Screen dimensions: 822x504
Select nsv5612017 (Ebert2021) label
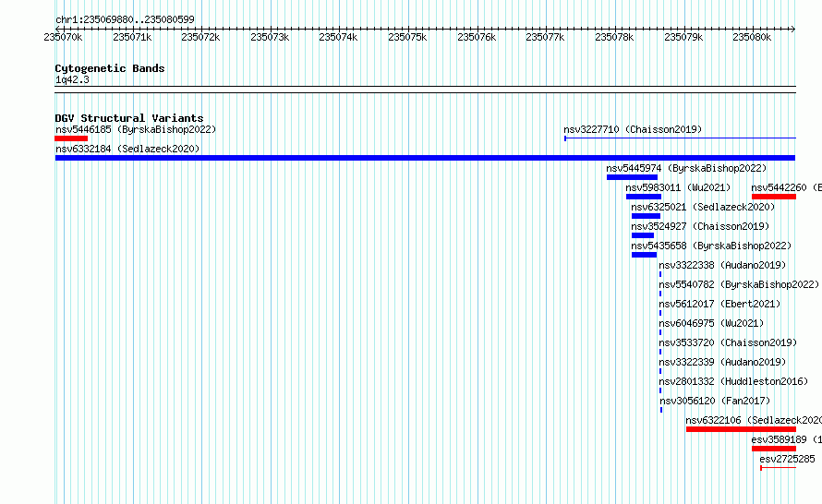(719, 304)
